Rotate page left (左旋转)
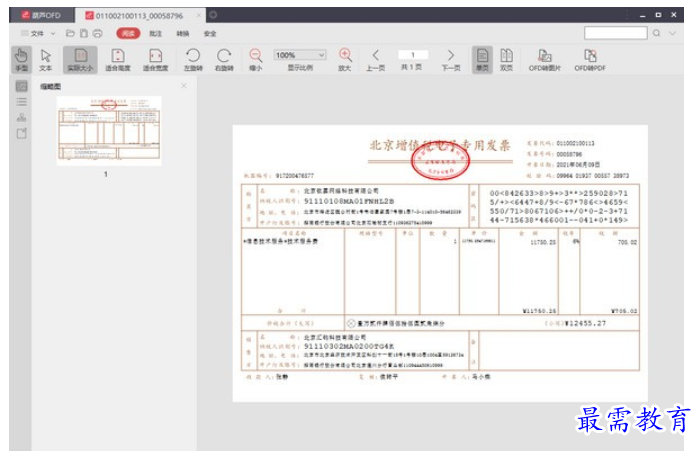This screenshot has height=451, width=699. coord(193,60)
